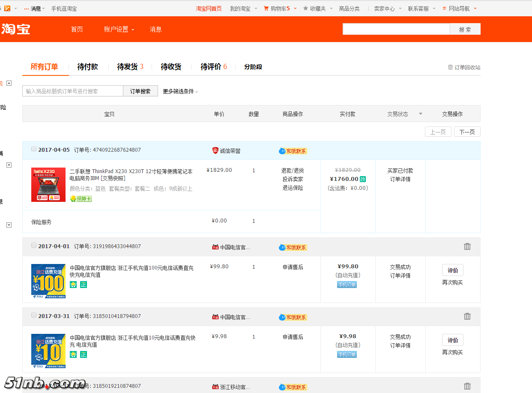Expand the 卖家中心 dropdown menu

pyautogui.click(x=388, y=9)
